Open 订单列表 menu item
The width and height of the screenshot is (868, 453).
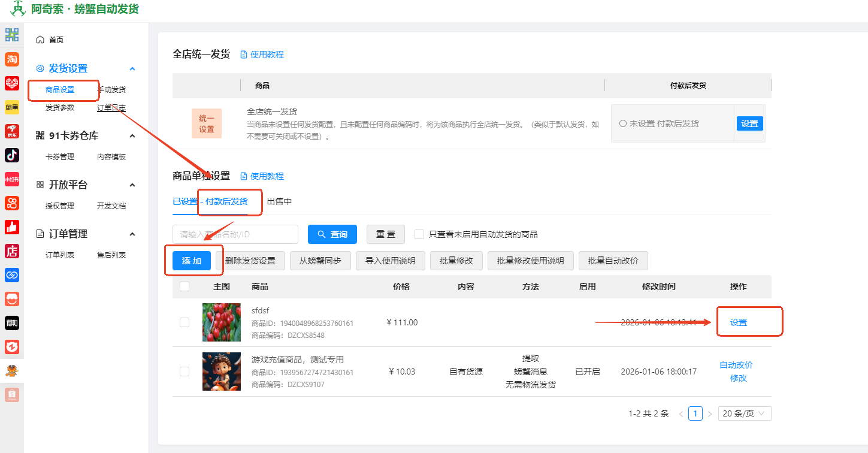click(60, 255)
